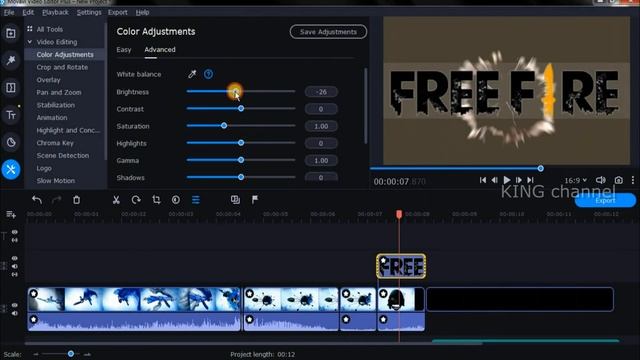This screenshot has width=640, height=360.
Task: Click the Brightness value field showing -26
Action: 321,92
